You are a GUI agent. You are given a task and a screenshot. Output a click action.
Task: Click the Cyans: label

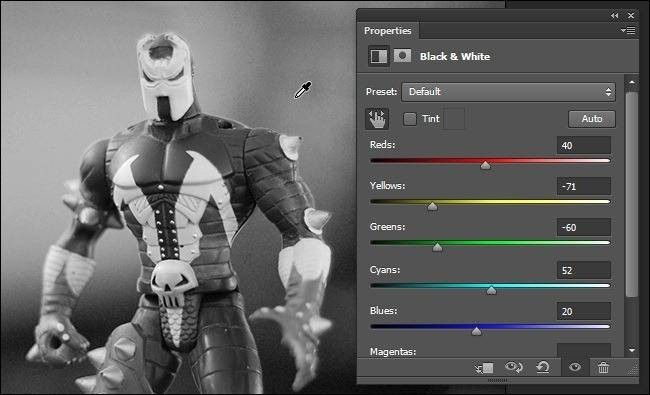pyautogui.click(x=385, y=270)
